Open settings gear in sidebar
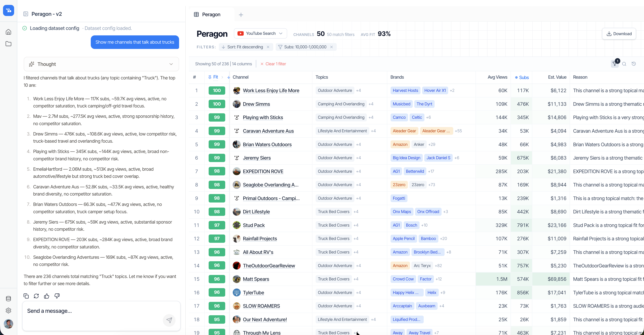The image size is (644, 335). click(8, 311)
